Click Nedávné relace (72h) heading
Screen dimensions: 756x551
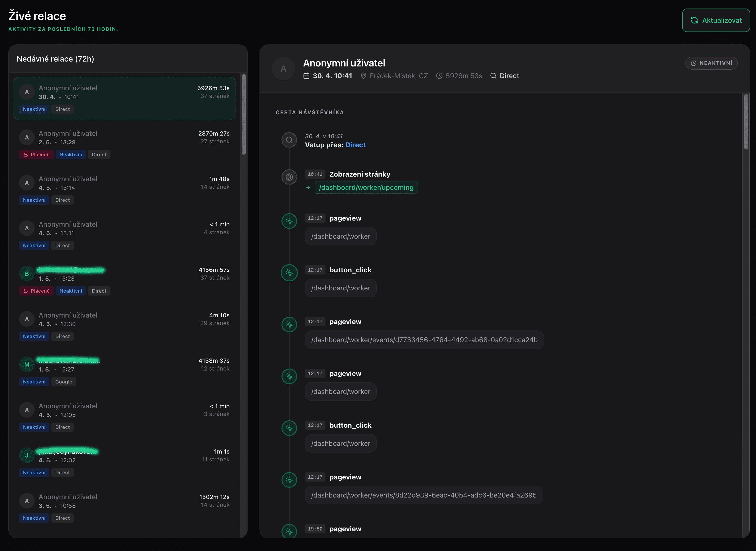(x=55, y=59)
